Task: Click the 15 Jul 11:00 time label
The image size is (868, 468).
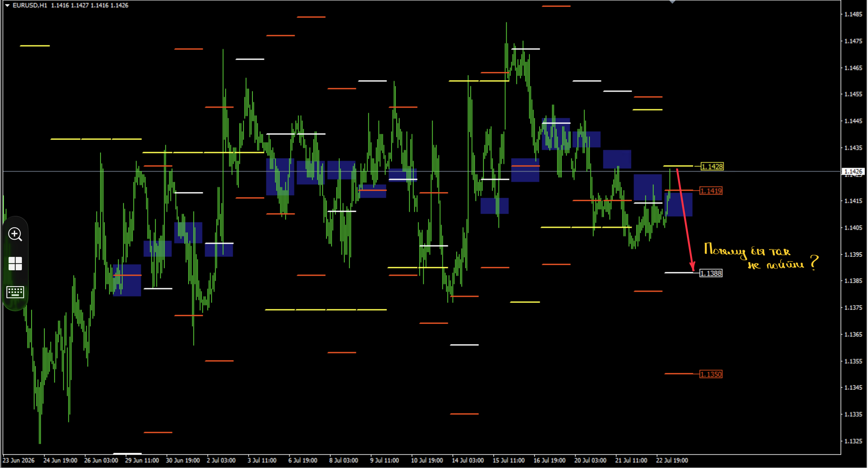Action: point(508,460)
